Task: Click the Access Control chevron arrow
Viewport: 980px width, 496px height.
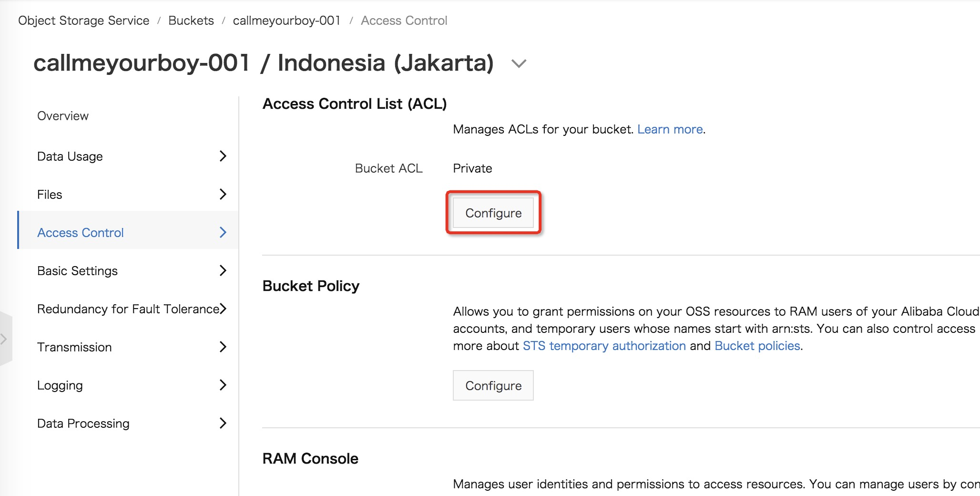Action: pyautogui.click(x=223, y=232)
